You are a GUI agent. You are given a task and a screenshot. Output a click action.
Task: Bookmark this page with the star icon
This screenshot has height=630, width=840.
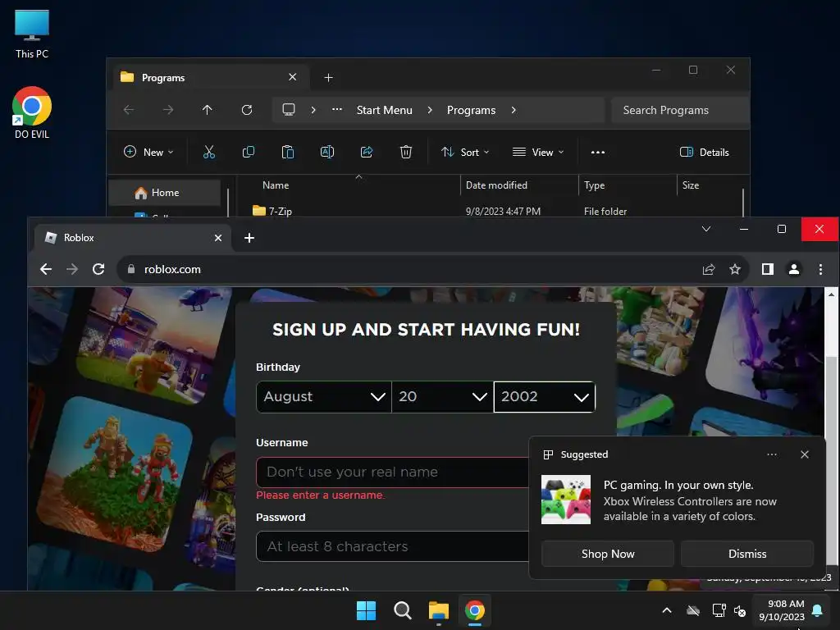(x=735, y=269)
